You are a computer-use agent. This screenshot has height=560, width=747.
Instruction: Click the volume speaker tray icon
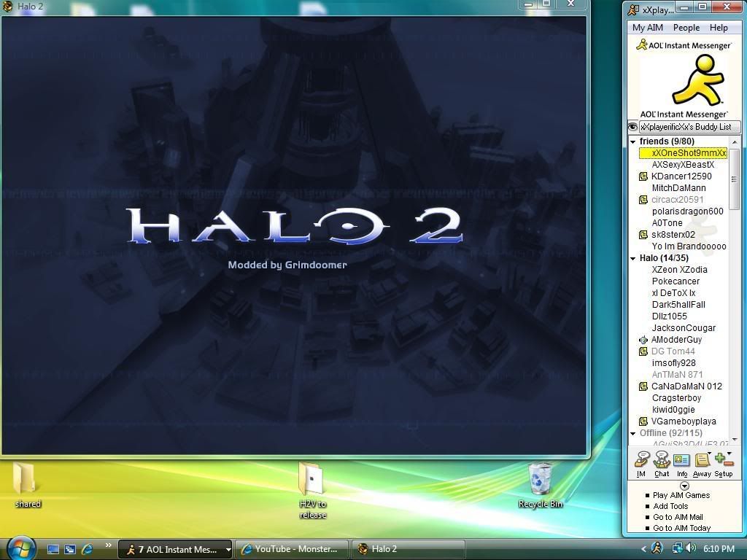pyautogui.click(x=691, y=548)
